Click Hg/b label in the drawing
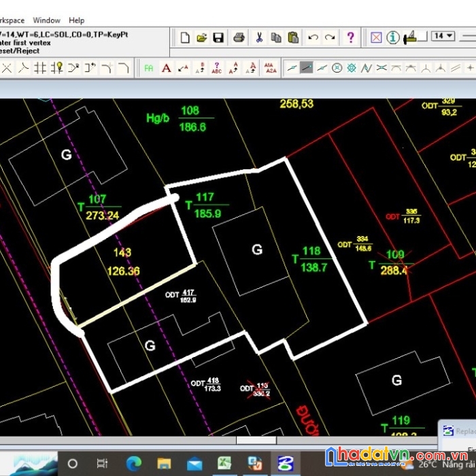The height and width of the screenshot is (476, 476). (158, 118)
